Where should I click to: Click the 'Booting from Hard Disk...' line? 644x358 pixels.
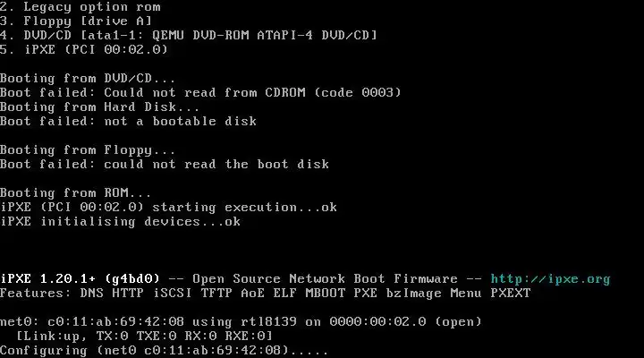tap(100, 107)
